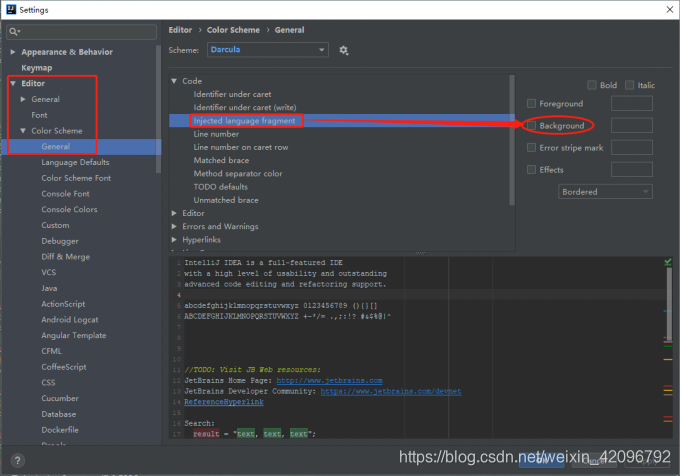The image size is (681, 476).
Task: Expand the Hyperlinks group
Action: click(x=174, y=239)
